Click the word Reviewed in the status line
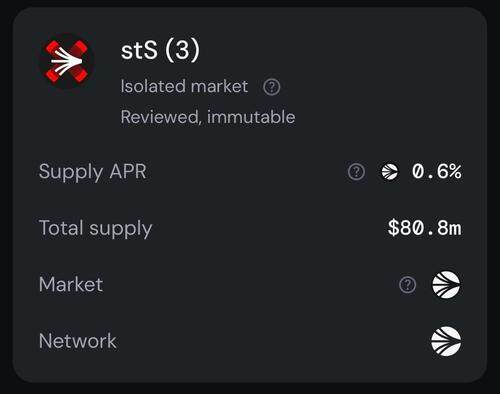 click(x=161, y=117)
